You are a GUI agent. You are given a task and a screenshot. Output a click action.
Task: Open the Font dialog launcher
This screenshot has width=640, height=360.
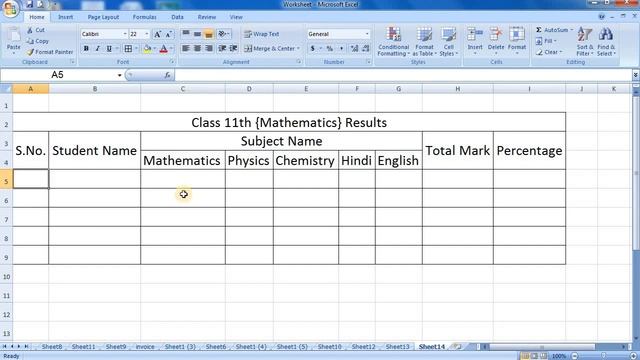173,62
